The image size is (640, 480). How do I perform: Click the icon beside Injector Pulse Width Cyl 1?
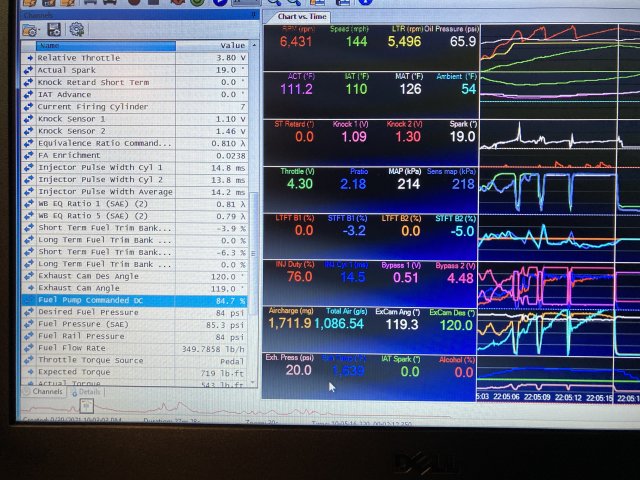pyautogui.click(x=29, y=167)
